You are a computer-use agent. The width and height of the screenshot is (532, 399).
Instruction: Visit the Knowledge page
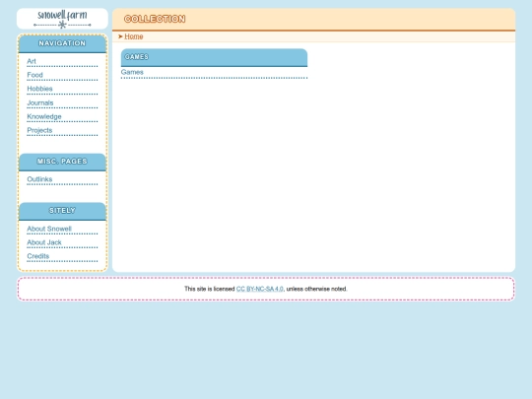pos(44,116)
